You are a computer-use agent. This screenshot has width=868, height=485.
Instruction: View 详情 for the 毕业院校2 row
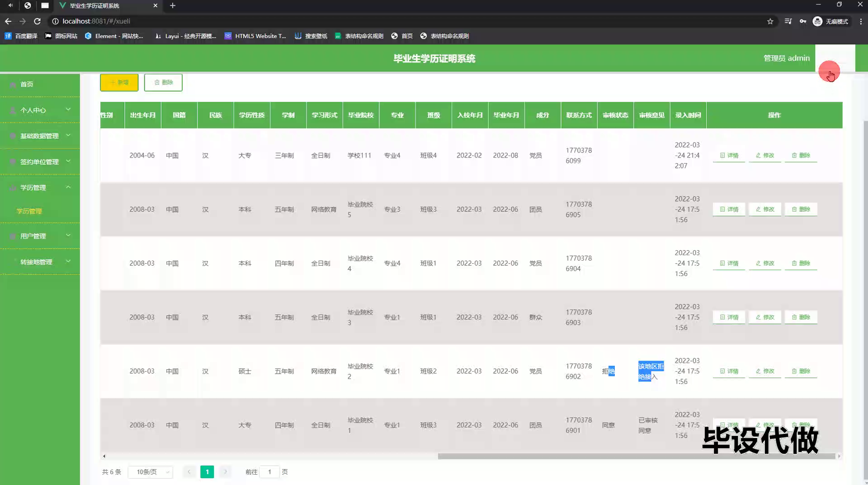click(x=729, y=371)
